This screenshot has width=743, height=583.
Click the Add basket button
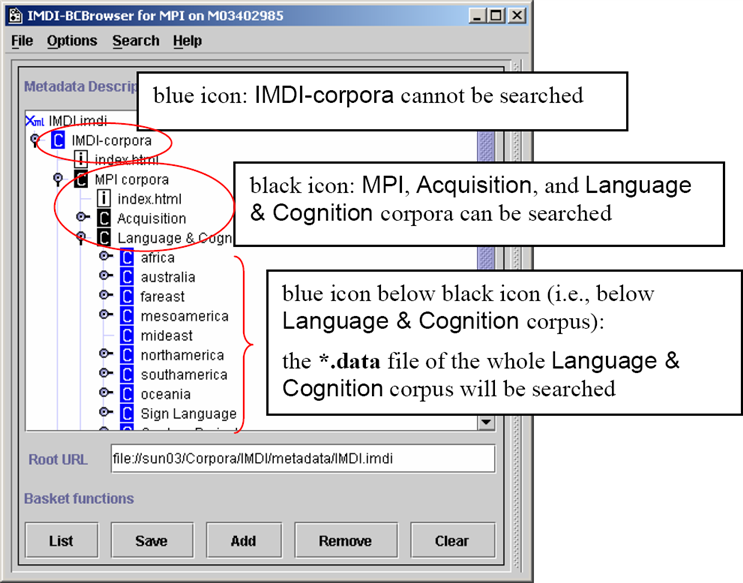click(x=244, y=540)
